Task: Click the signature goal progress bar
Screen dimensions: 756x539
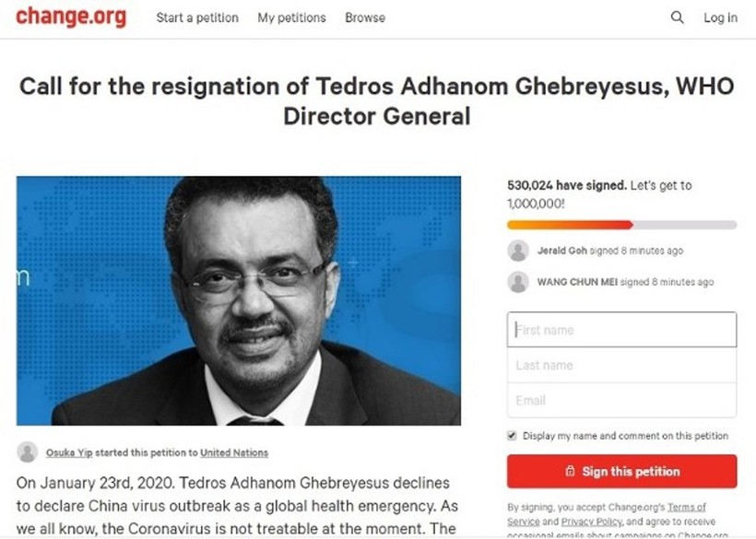Action: [620, 224]
